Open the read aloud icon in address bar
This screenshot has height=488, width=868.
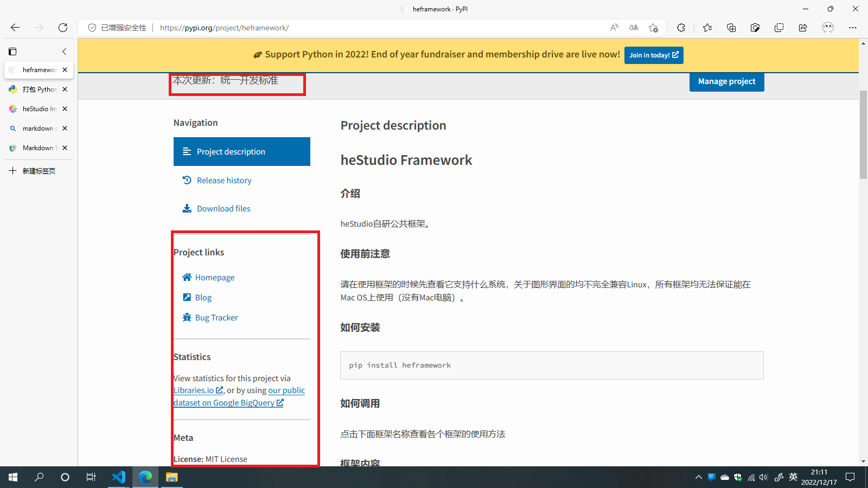coord(614,28)
